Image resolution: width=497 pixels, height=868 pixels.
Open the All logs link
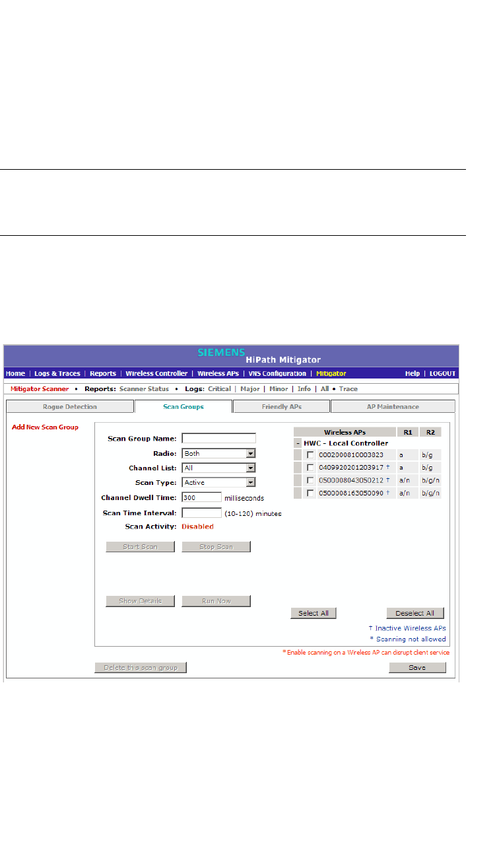[325, 389]
